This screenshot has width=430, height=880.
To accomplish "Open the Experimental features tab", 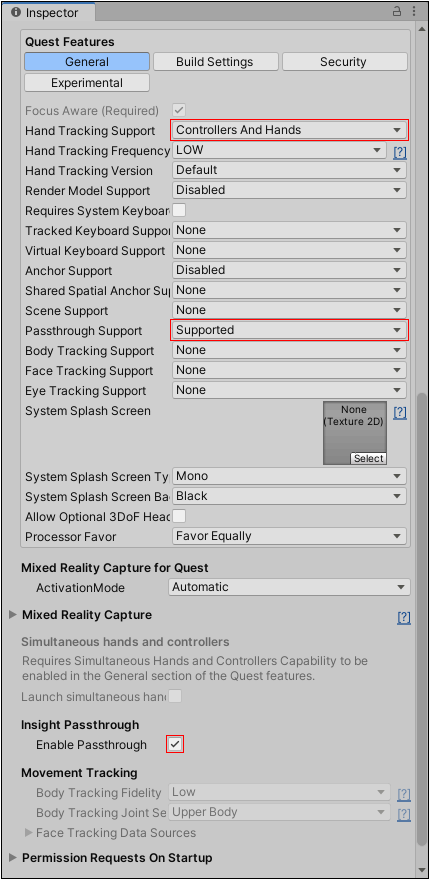I will point(87,82).
